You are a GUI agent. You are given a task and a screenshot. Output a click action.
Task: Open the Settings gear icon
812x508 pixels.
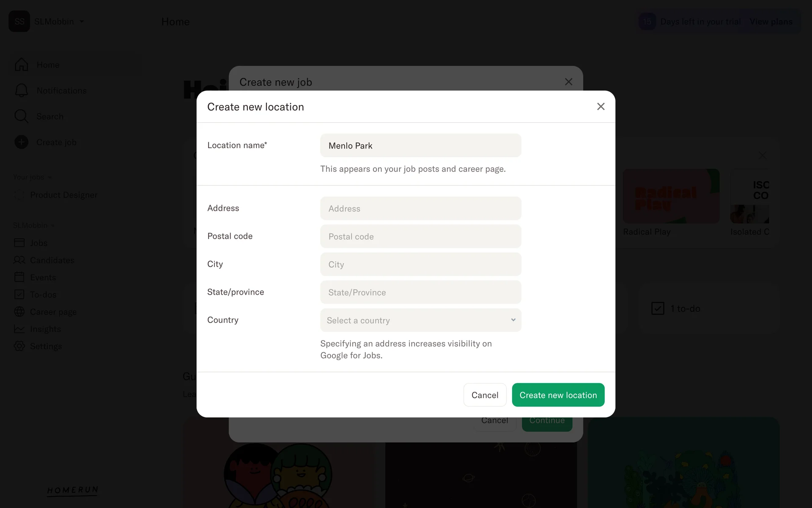tap(19, 346)
